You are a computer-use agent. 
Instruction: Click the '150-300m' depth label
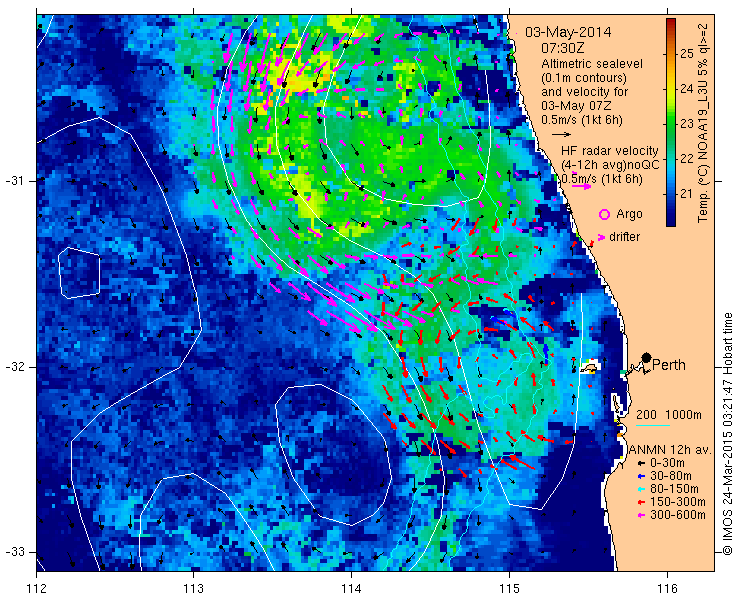pyautogui.click(x=678, y=502)
